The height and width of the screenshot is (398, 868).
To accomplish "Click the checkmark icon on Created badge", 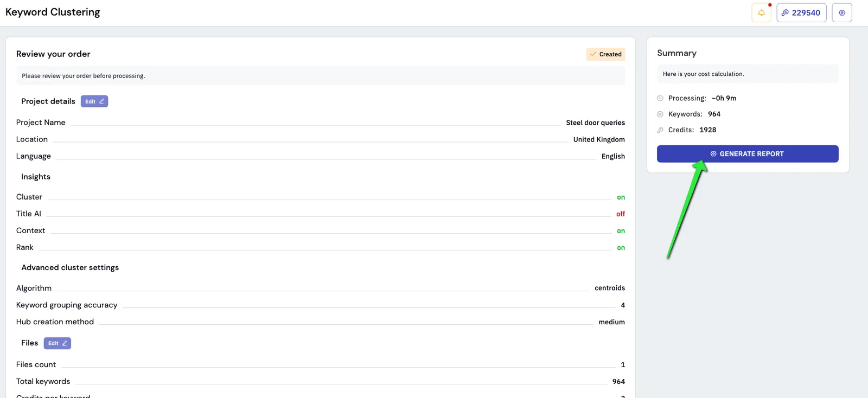I will (593, 54).
